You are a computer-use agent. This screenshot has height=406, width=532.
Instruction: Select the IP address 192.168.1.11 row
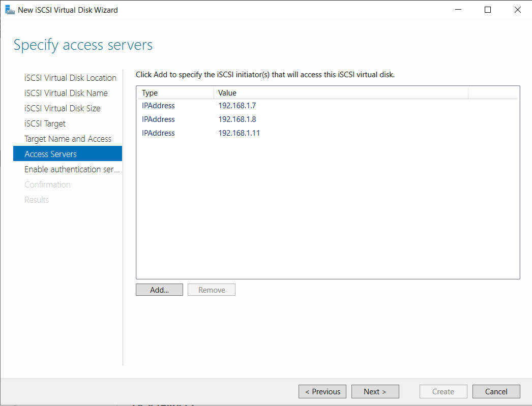pos(239,133)
